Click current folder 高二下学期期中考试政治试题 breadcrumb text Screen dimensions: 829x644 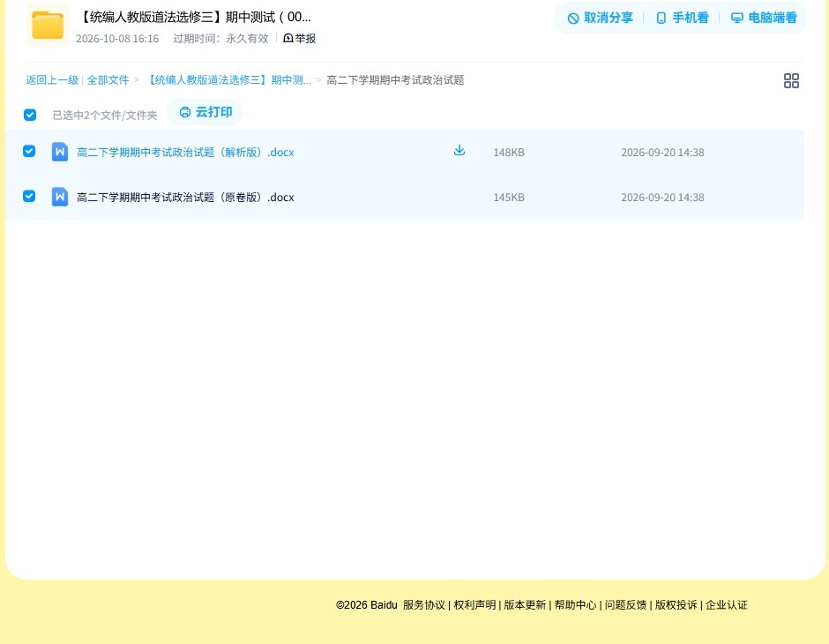395,80
